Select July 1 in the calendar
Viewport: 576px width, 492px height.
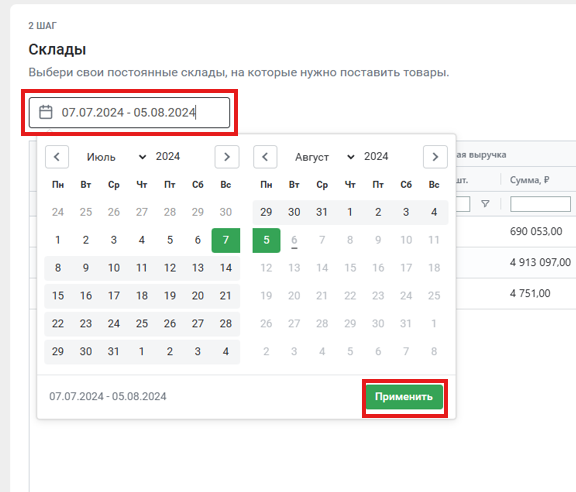pyautogui.click(x=58, y=240)
